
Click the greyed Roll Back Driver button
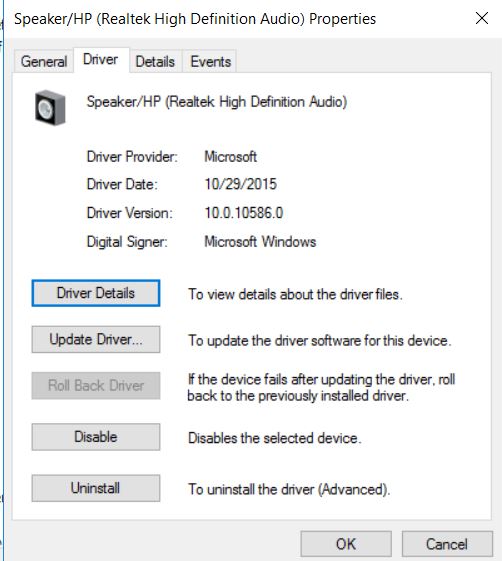(x=96, y=385)
